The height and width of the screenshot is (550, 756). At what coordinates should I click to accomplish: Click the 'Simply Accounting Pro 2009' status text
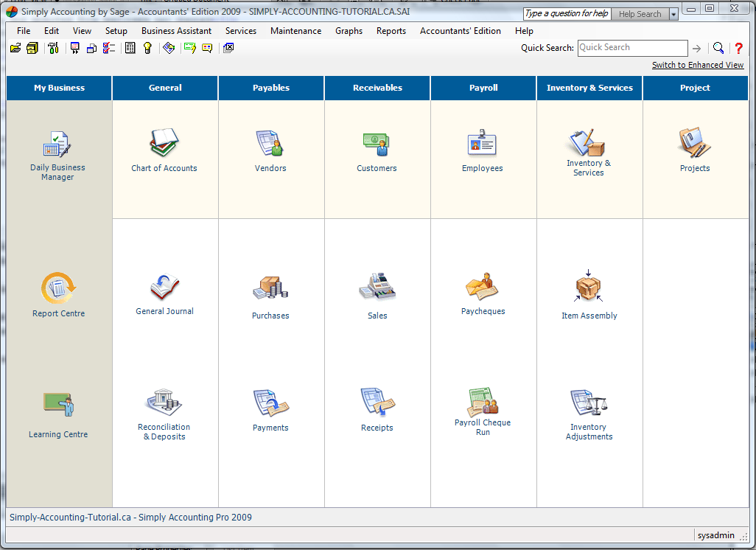(x=195, y=518)
